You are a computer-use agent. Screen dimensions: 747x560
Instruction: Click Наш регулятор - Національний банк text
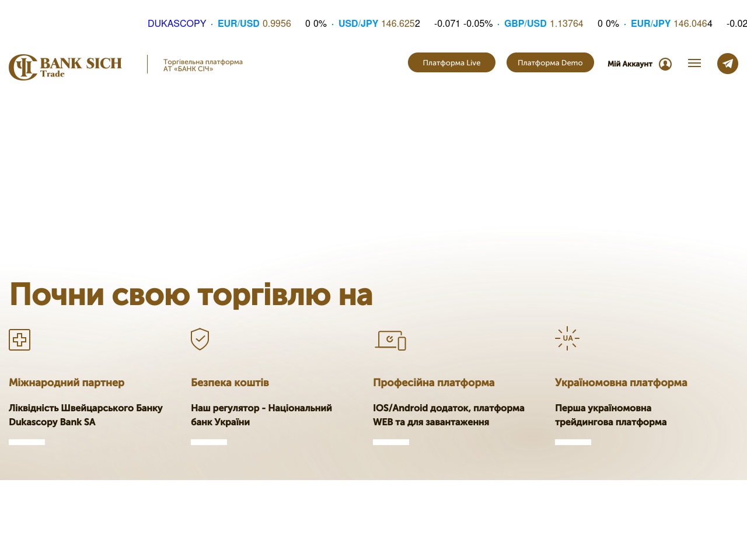coord(261,415)
